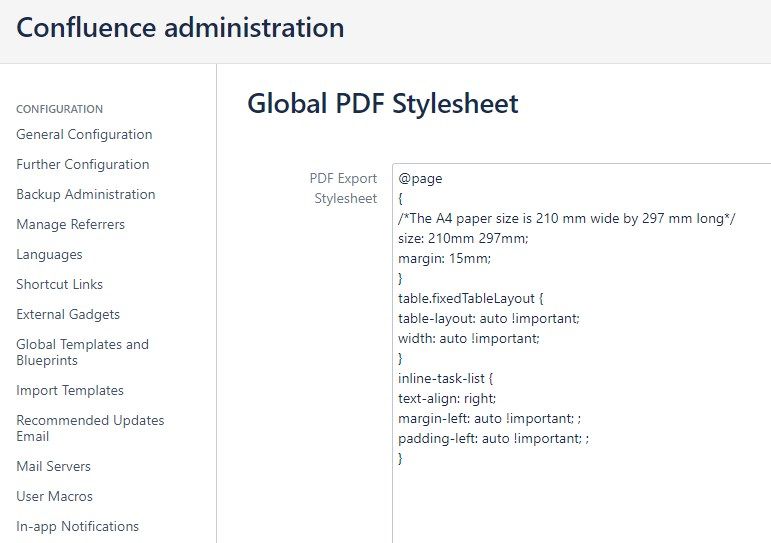Go to Mail Servers configuration
This screenshot has width=771, height=543.
54,466
